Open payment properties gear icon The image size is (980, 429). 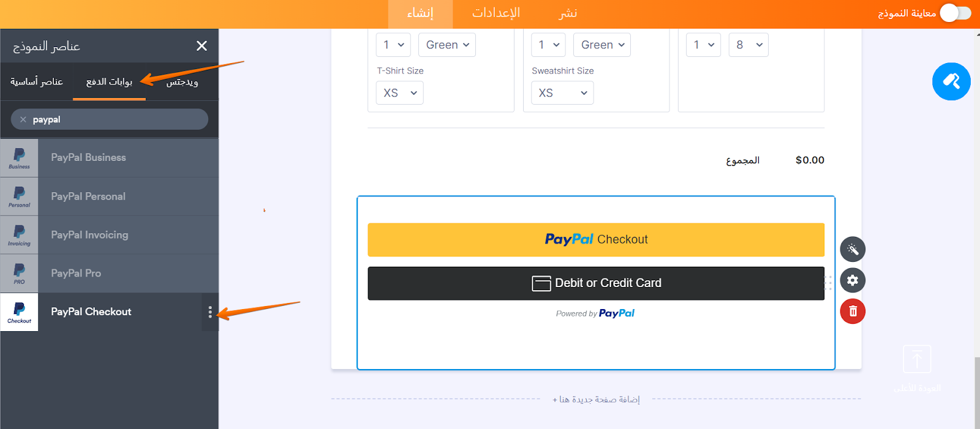tap(853, 280)
